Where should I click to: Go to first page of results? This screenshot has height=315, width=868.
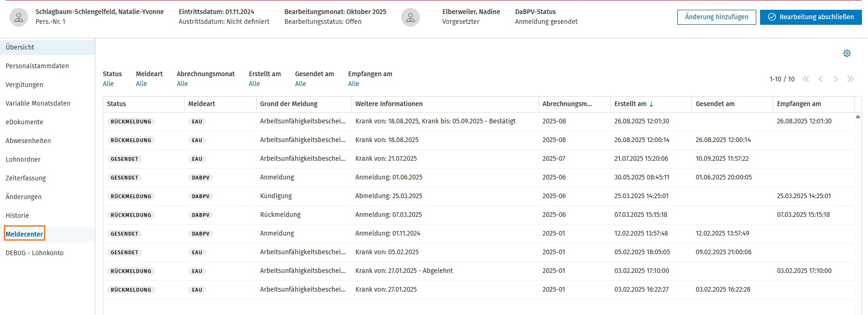pyautogui.click(x=806, y=79)
